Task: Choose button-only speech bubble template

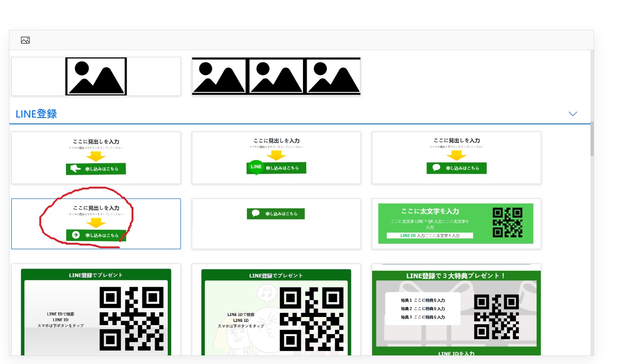Action: (x=276, y=224)
